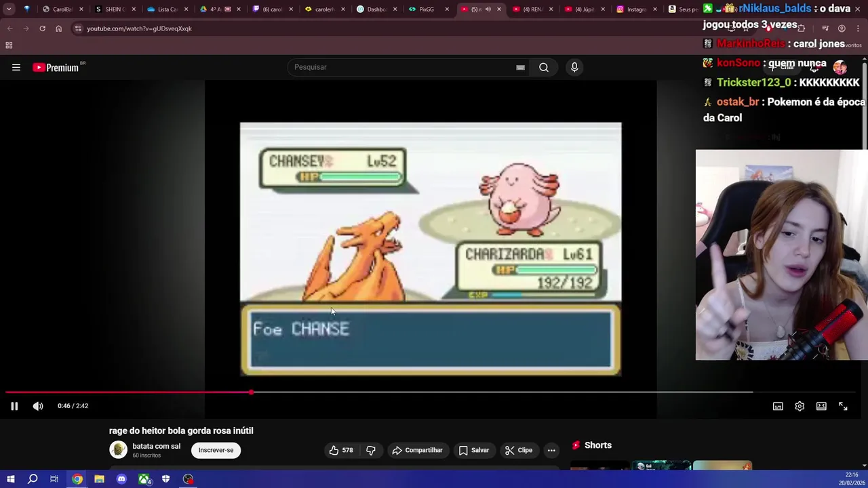Open the batata com sal channel name

pyautogui.click(x=156, y=446)
